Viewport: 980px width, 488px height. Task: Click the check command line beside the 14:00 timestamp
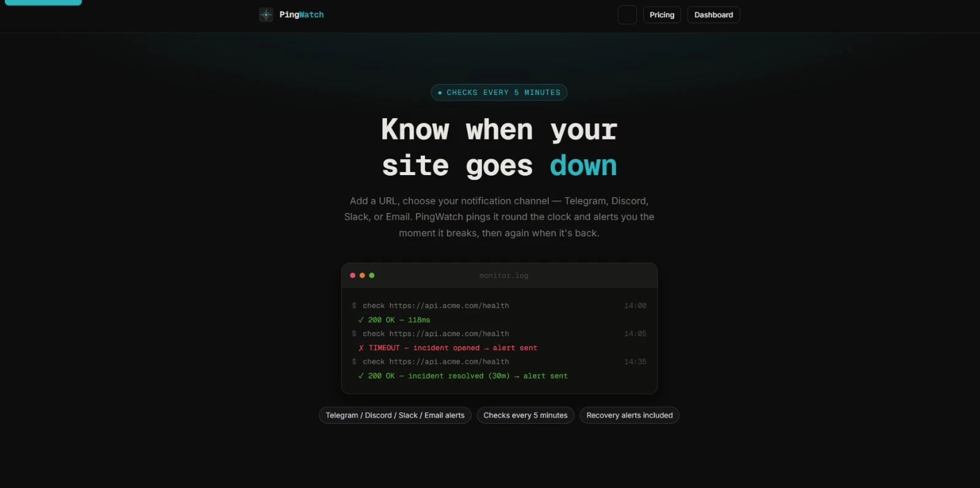click(x=430, y=306)
